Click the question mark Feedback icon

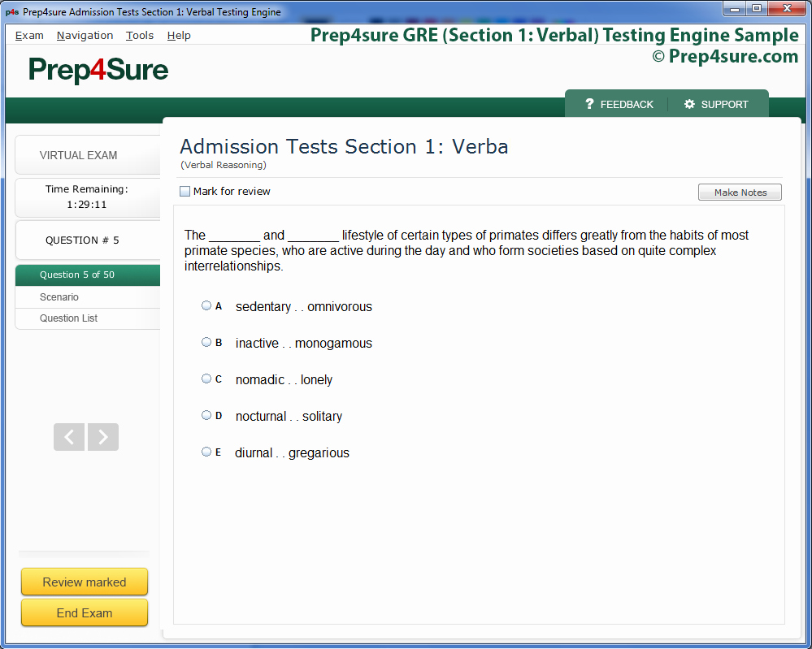point(589,104)
